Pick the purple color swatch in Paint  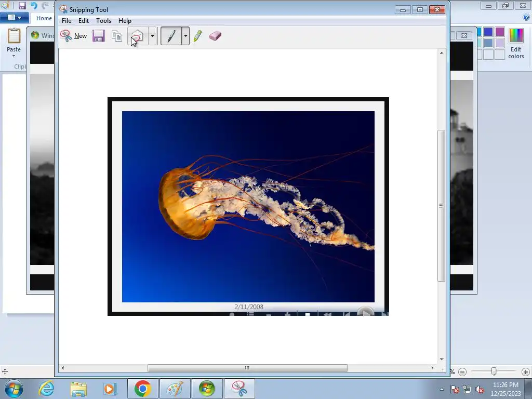[500, 32]
